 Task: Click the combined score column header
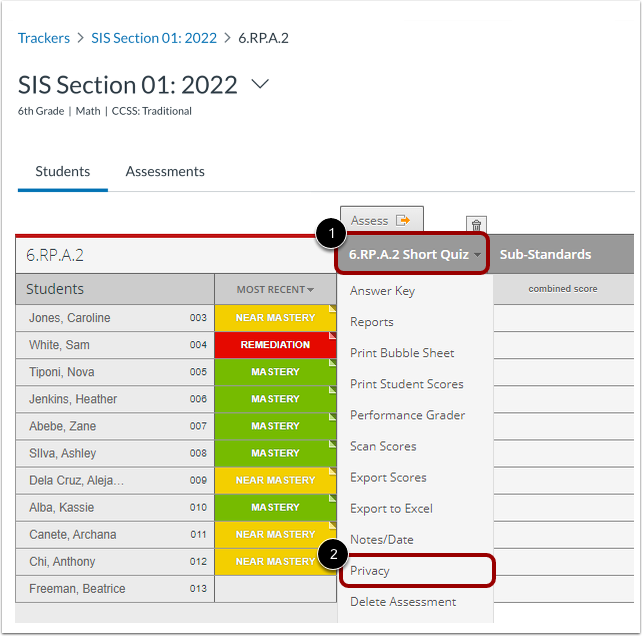coord(563,289)
